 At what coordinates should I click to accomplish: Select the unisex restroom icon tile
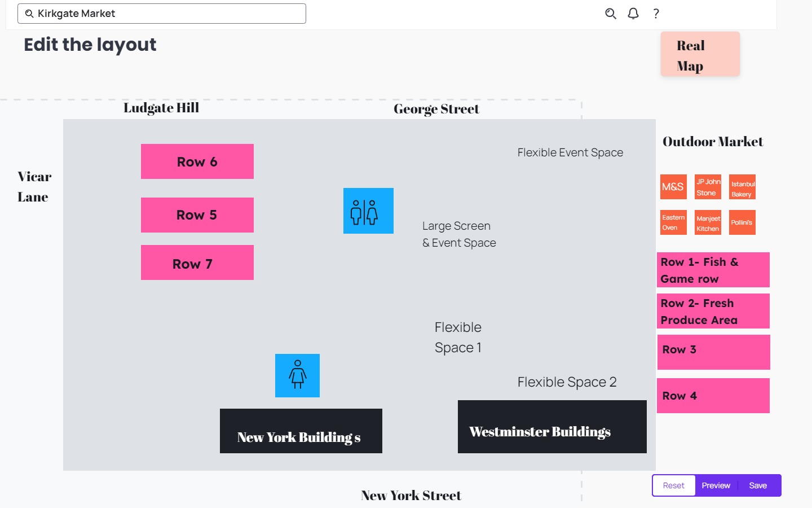click(x=368, y=211)
